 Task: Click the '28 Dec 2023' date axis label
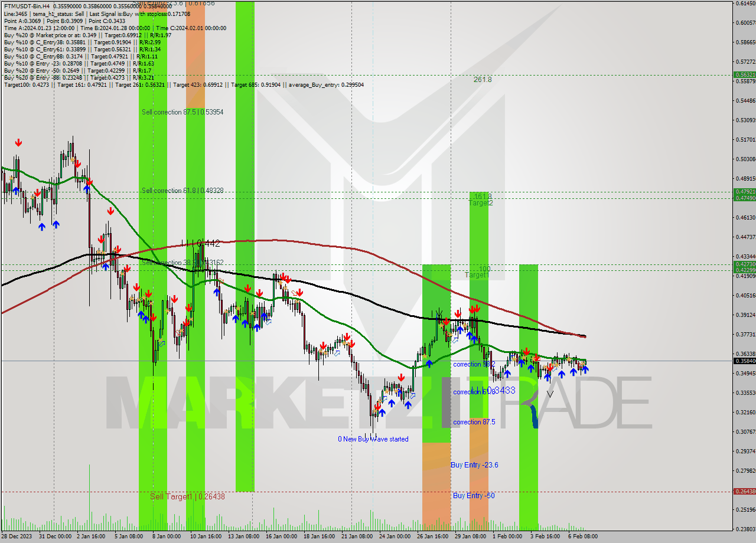[x=17, y=537]
